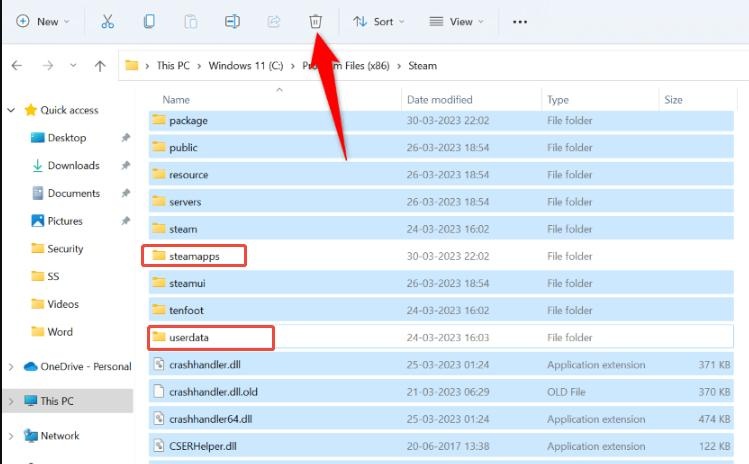This screenshot has width=749, height=464.
Task: Click the pin icon next to Downloads
Action: click(126, 165)
